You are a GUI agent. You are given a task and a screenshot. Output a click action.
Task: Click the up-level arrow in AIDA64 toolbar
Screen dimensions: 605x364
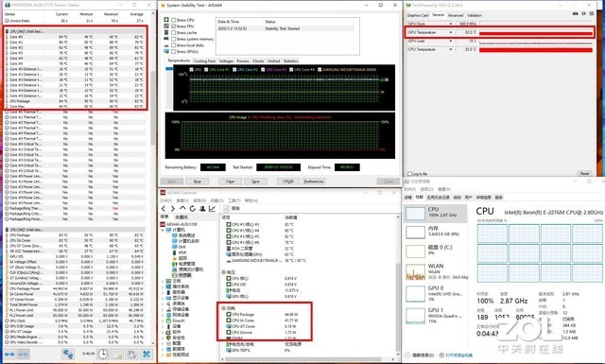pyautogui.click(x=182, y=208)
